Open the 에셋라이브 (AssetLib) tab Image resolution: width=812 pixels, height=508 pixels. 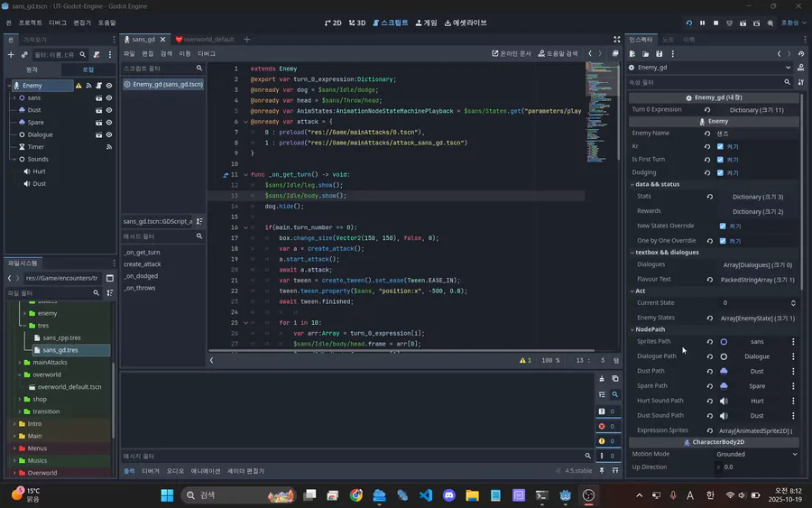[466, 23]
